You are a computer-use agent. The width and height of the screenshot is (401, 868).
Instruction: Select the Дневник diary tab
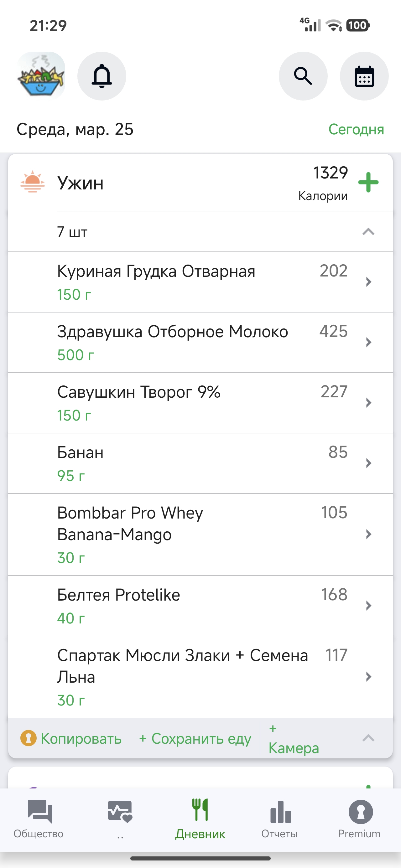click(x=200, y=819)
